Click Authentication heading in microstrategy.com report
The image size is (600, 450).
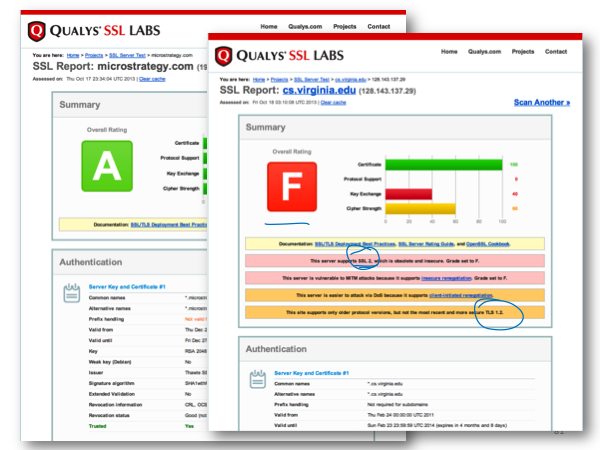[91, 262]
